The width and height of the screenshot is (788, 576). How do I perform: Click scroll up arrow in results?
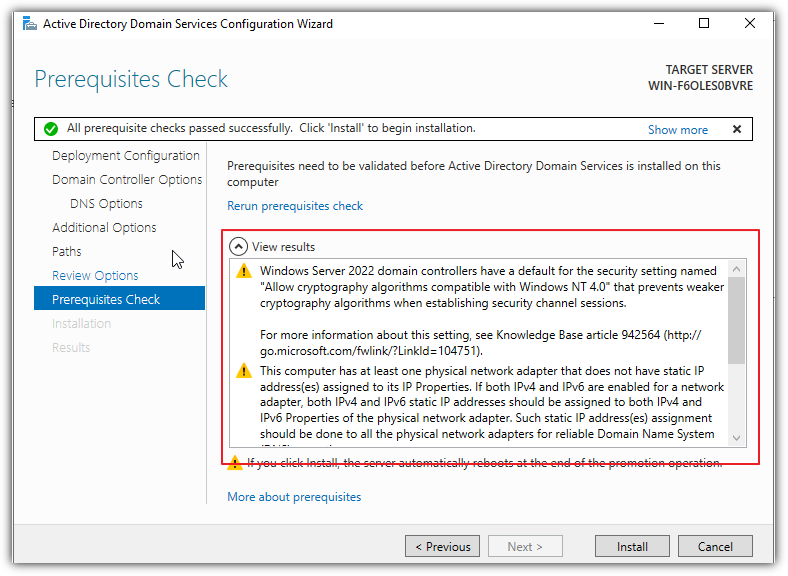(x=737, y=269)
